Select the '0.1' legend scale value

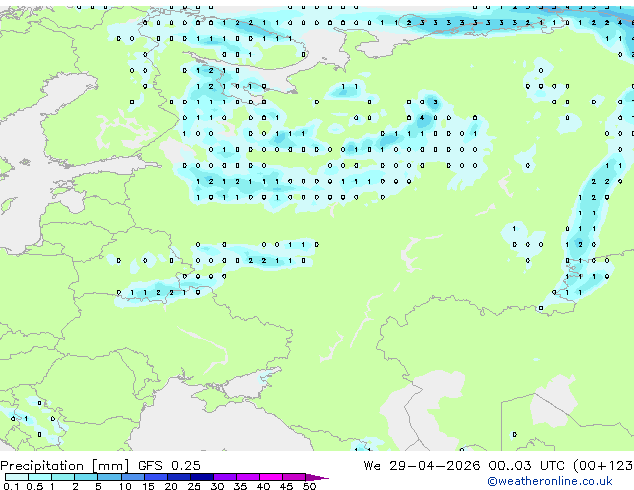click(10, 486)
